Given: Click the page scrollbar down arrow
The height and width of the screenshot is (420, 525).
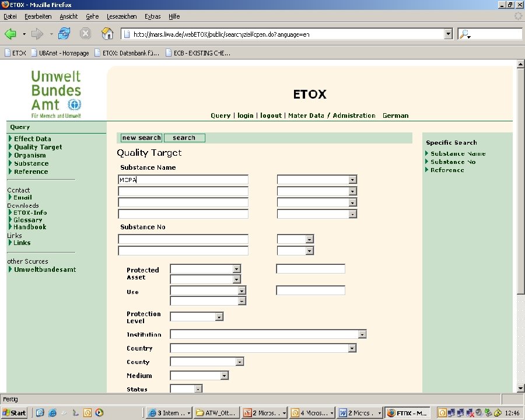Looking at the screenshot, I should pyautogui.click(x=520, y=389).
